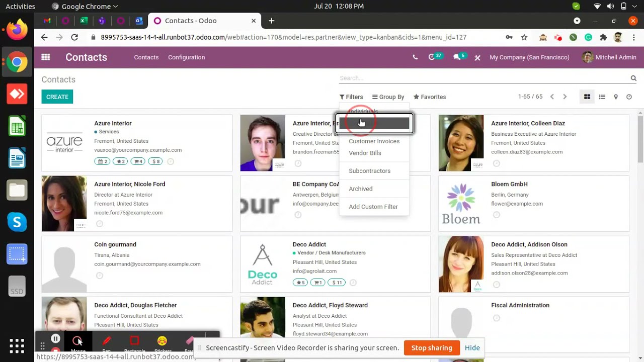The image size is (644, 362).
Task: Open LibreOffice Calc from the dock
Action: pyautogui.click(x=17, y=126)
